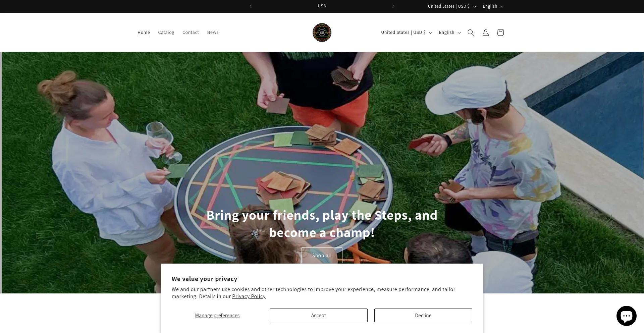Expand header United States USD country selector

pyautogui.click(x=407, y=33)
